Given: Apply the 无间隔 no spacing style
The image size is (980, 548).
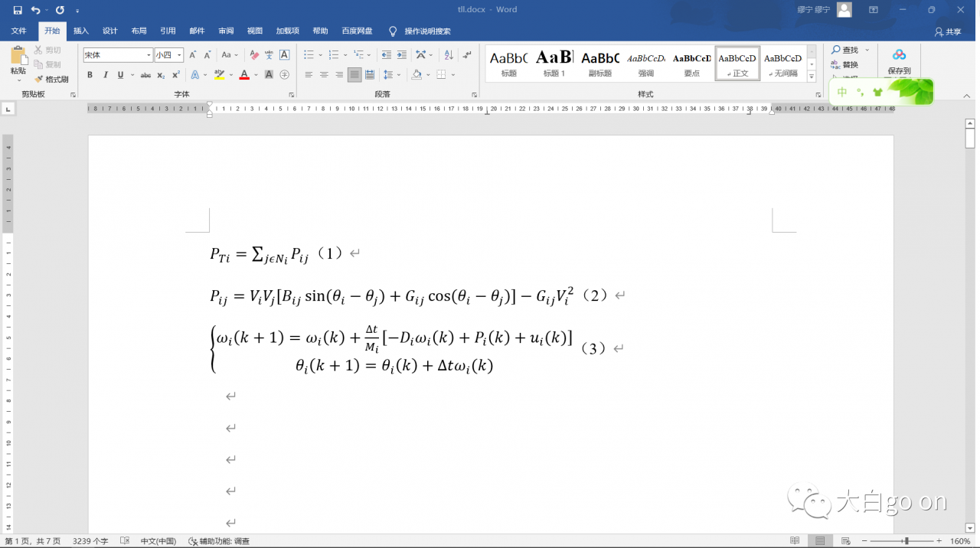Looking at the screenshot, I should pyautogui.click(x=783, y=63).
